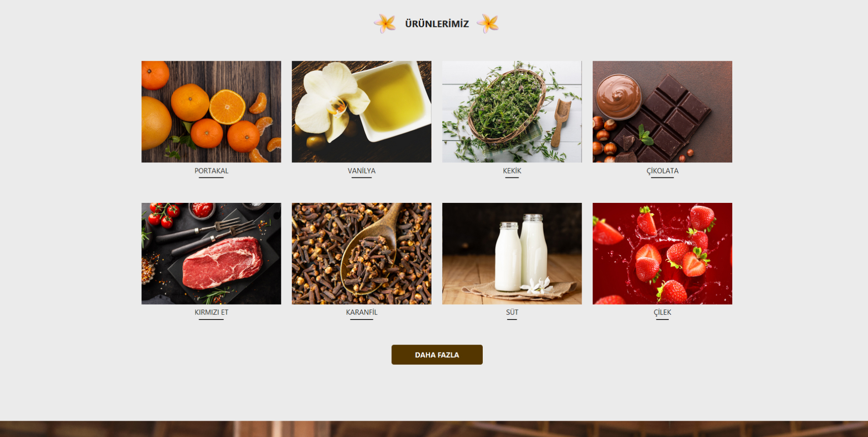Click the ÜRÜNLERİMİZ section heading
This screenshot has height=437, width=868.
tap(437, 24)
